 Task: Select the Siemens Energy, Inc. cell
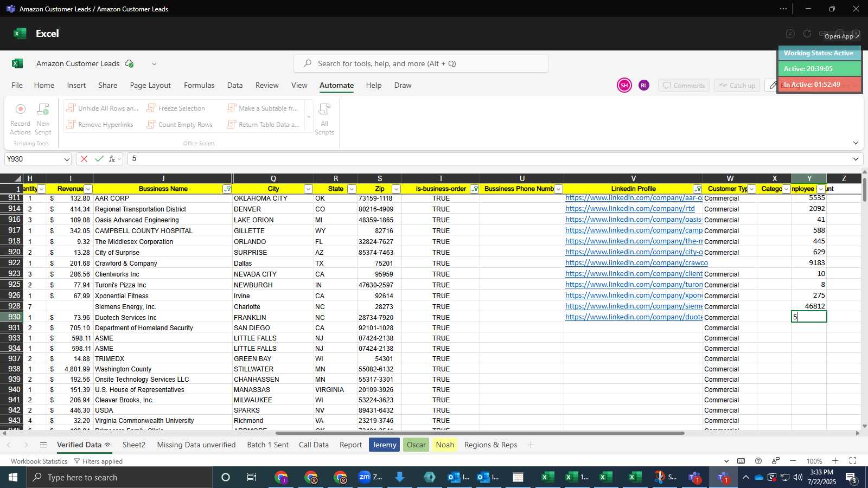[163, 306]
